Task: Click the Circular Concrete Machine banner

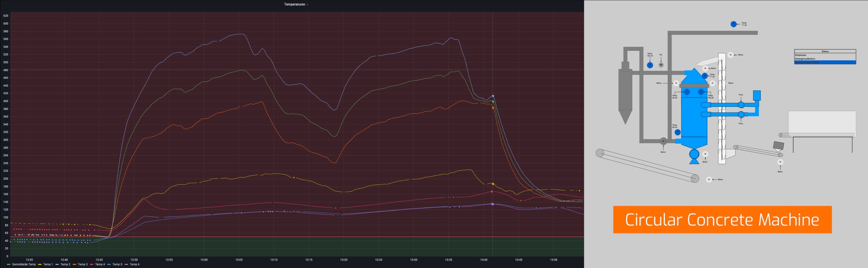Action: [722, 219]
